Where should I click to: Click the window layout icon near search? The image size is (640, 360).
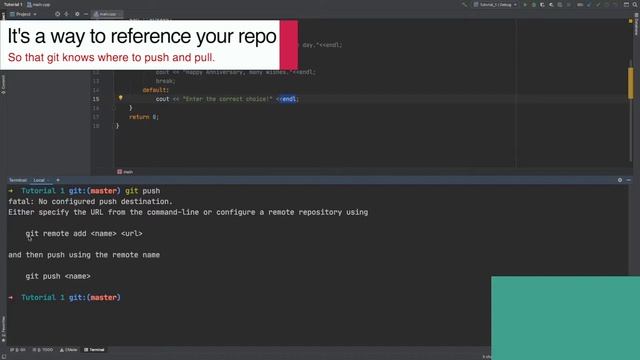[626, 4]
